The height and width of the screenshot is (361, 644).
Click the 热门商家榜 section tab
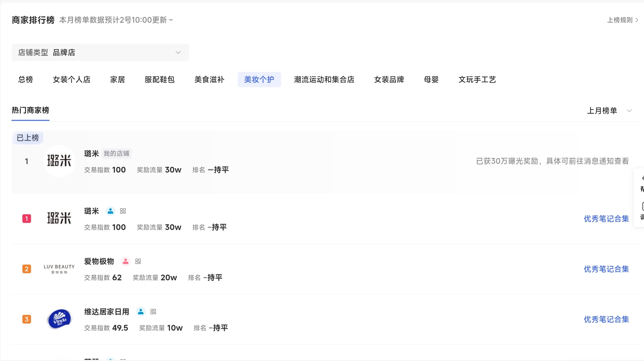click(x=30, y=110)
